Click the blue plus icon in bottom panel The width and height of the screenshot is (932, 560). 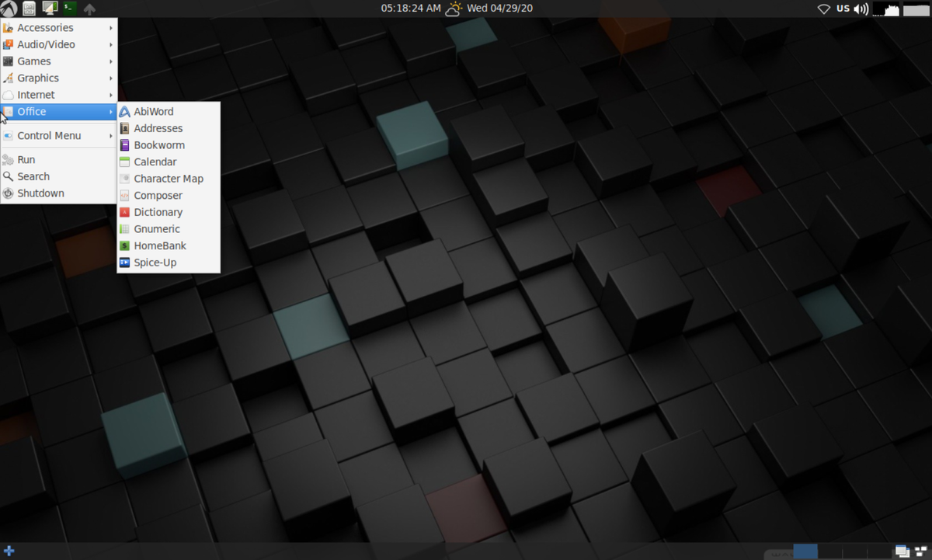(9, 551)
